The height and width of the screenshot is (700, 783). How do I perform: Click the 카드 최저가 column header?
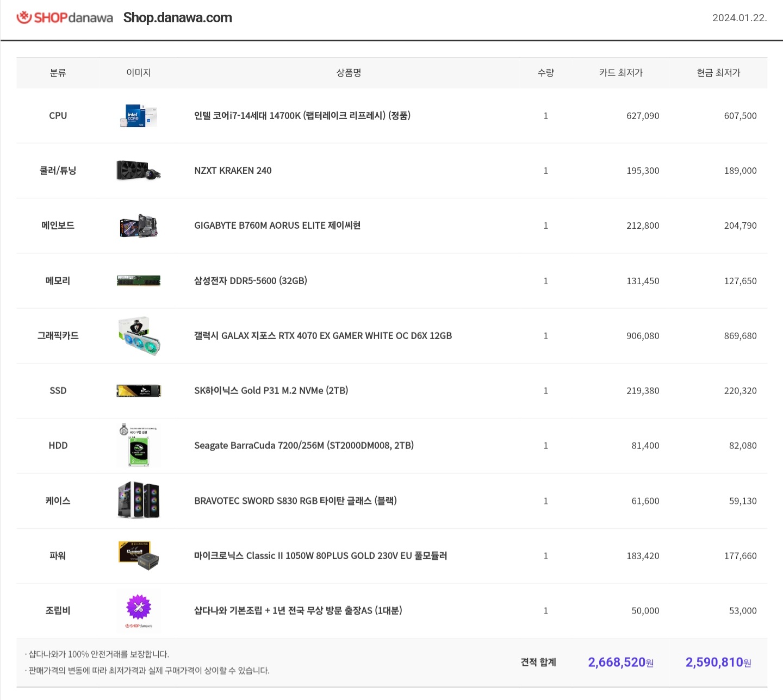621,73
